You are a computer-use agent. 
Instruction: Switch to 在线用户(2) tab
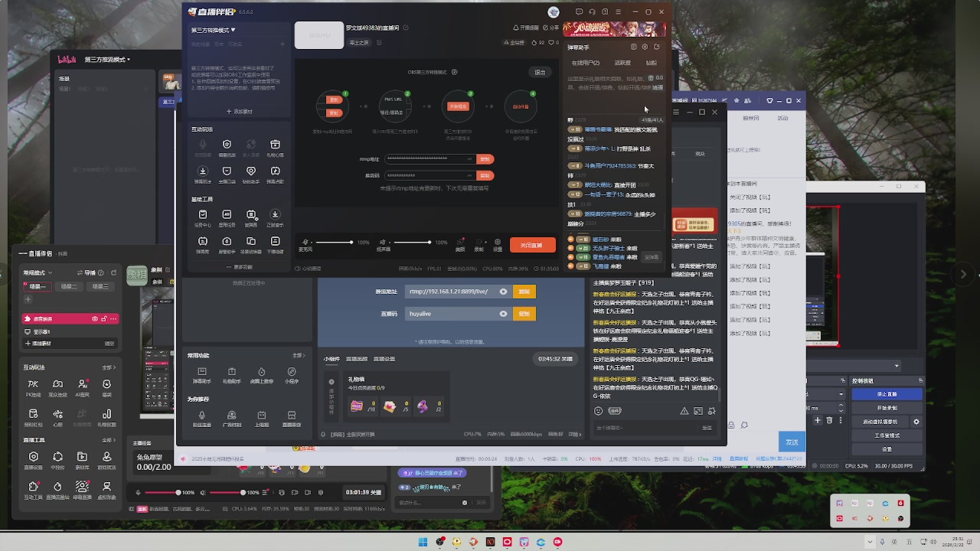(585, 63)
